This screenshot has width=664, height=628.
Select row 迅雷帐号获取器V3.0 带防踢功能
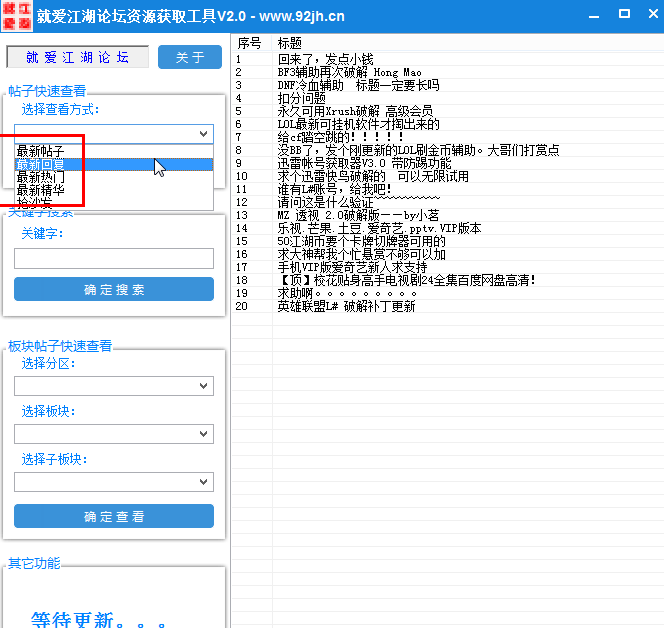click(x=448, y=163)
